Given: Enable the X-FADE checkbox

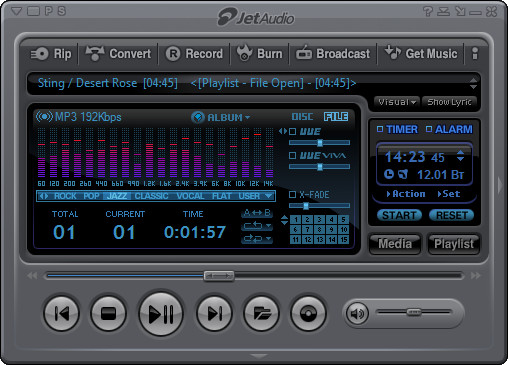Looking at the screenshot, I should (x=292, y=194).
